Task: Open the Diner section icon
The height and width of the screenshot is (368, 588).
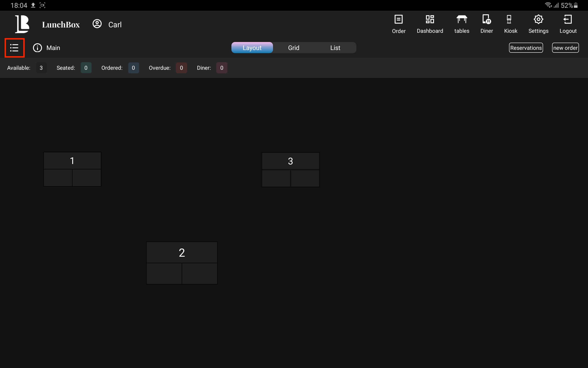Action: [487, 20]
